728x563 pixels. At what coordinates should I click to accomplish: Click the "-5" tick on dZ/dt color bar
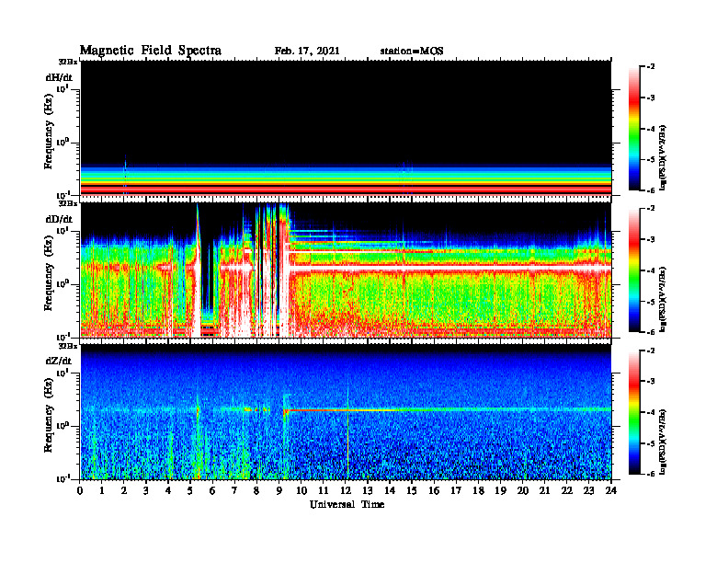point(651,443)
